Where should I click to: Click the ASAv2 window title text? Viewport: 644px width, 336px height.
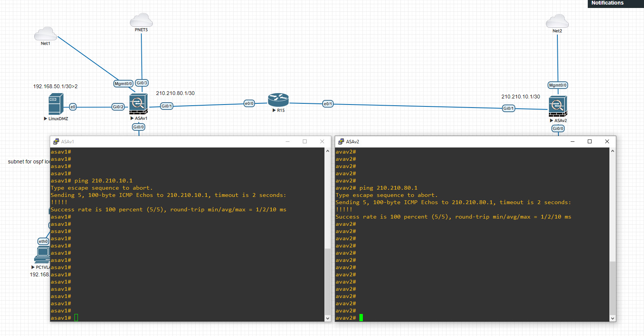coord(353,141)
